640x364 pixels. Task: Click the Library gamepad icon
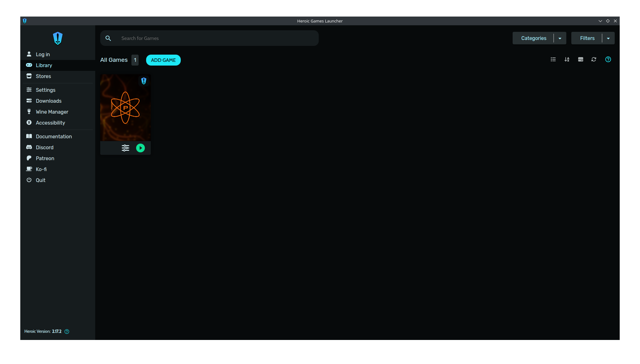tap(29, 65)
